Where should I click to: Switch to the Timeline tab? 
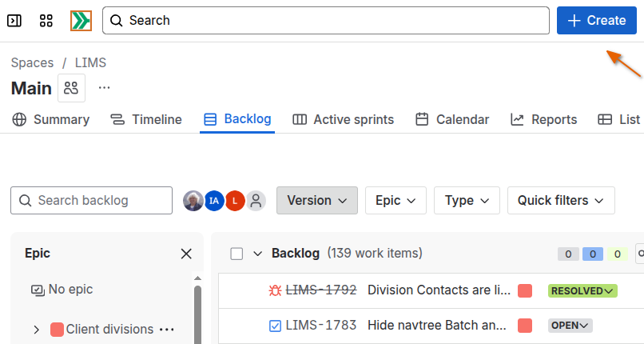tap(146, 120)
